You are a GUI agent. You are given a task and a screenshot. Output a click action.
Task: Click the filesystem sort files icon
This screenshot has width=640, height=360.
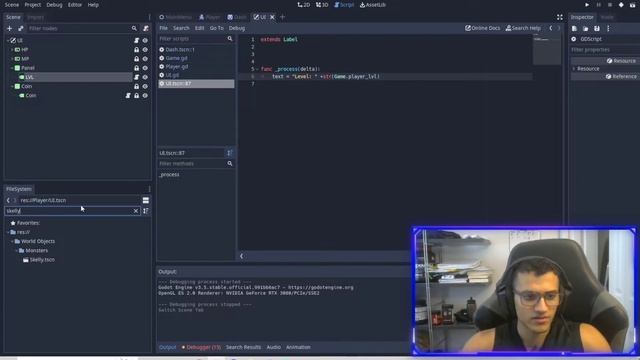146,211
